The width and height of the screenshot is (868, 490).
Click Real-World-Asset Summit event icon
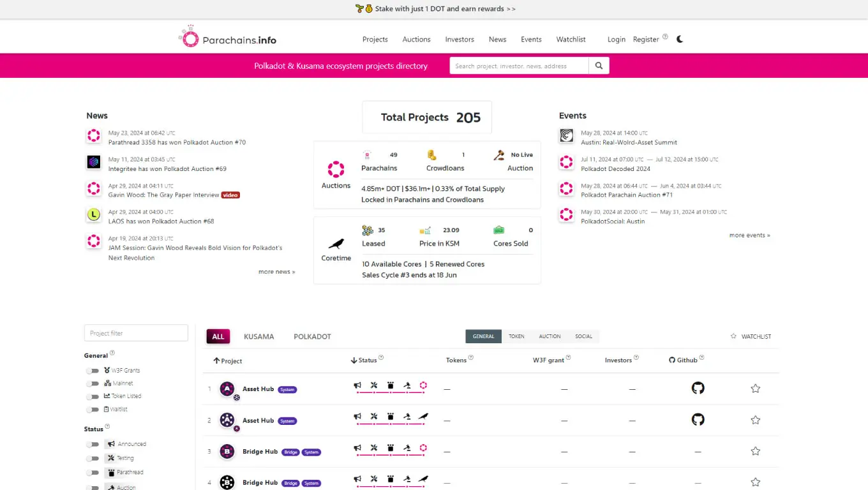point(566,135)
